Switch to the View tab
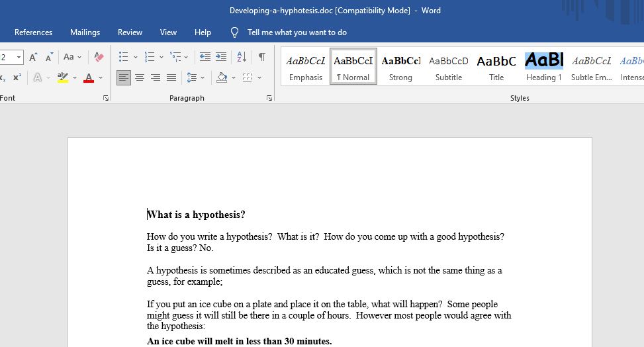The image size is (644, 347). click(x=168, y=32)
